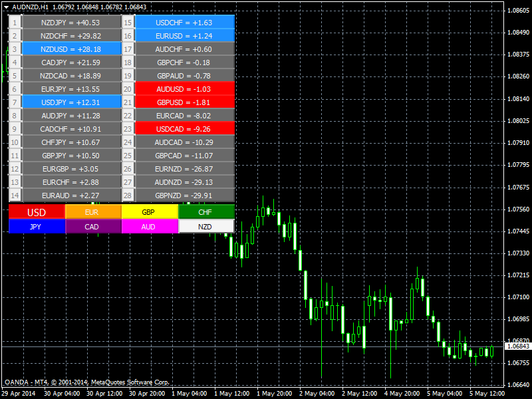
Task: Select the orange EUR currency button
Action: [93, 212]
